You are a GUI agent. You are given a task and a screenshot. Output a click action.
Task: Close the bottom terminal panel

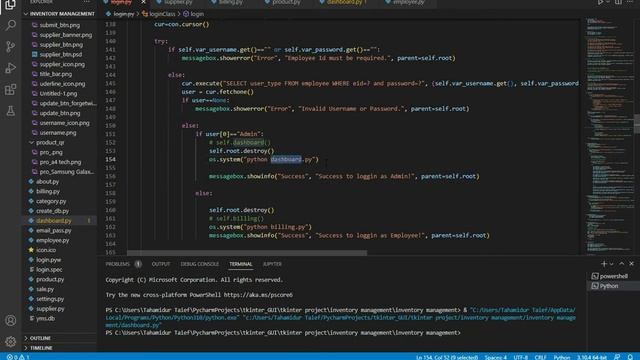coord(631,264)
